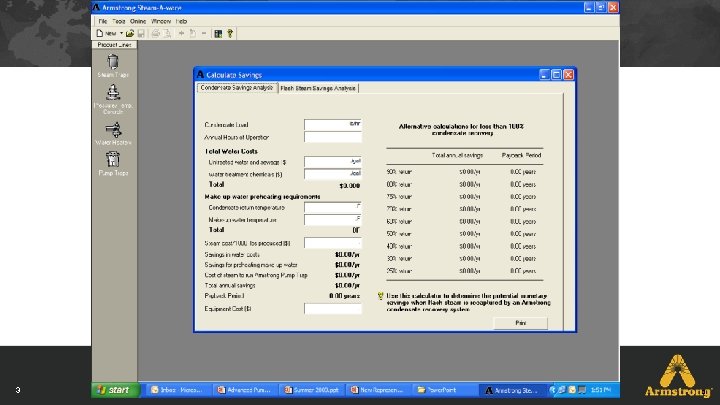The image size is (720, 405).
Task: Click the Equipment Cost input field
Action: [333, 309]
